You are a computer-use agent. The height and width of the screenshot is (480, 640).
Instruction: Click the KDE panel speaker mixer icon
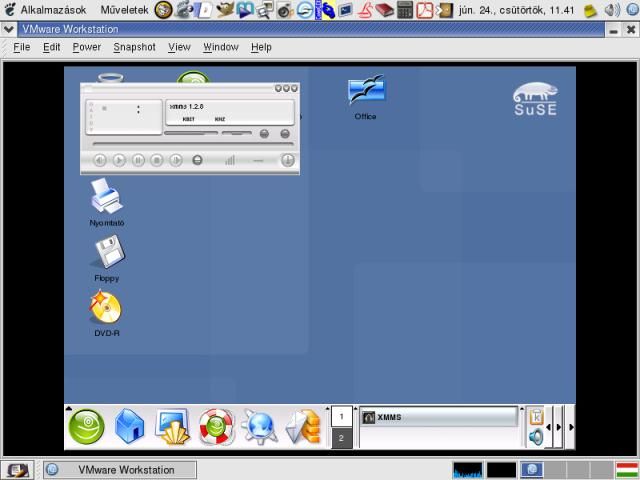pyautogui.click(x=536, y=437)
